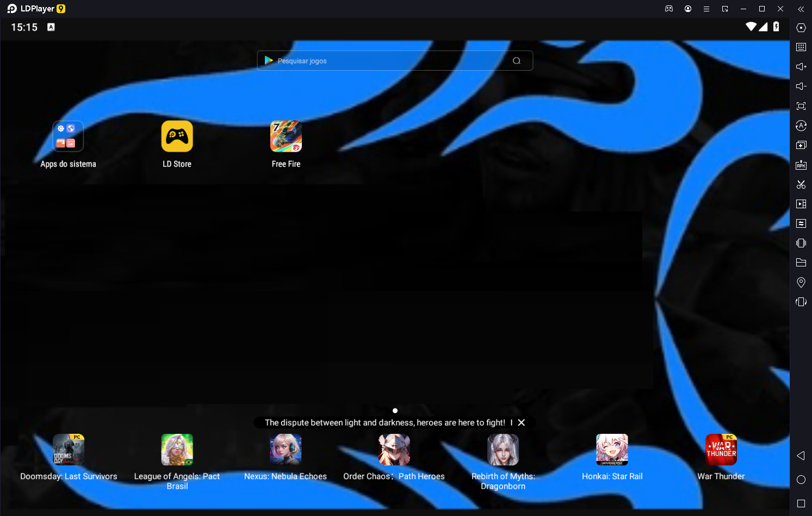Image resolution: width=812 pixels, height=516 pixels.
Task: Open the LDPlayer user account icon
Action: [688, 9]
